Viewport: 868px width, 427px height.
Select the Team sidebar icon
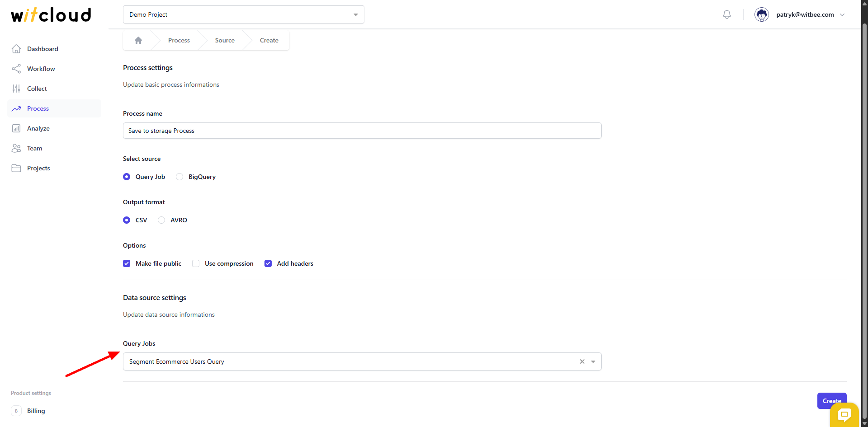tap(16, 148)
